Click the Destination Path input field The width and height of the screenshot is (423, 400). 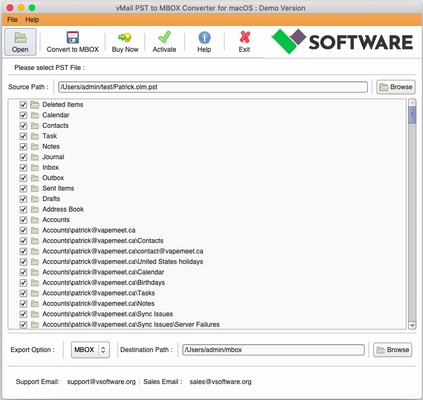[x=273, y=350]
